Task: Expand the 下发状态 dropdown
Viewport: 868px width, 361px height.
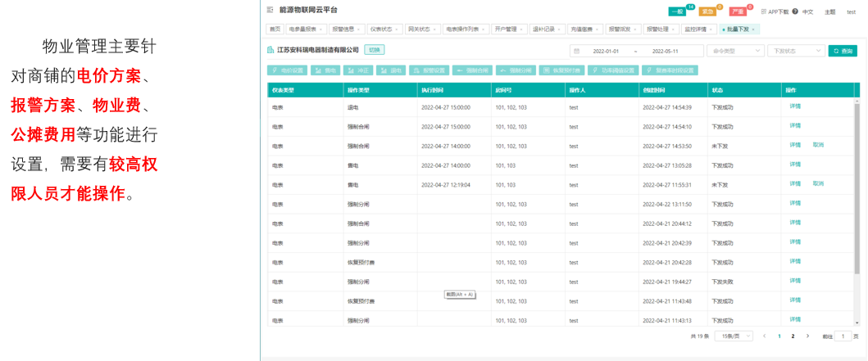Action: 796,51
